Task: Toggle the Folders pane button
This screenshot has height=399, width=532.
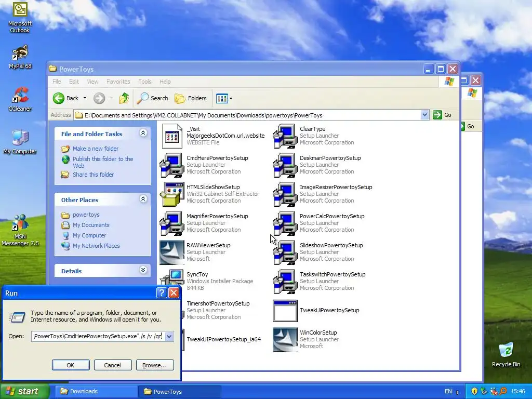Action: (191, 98)
